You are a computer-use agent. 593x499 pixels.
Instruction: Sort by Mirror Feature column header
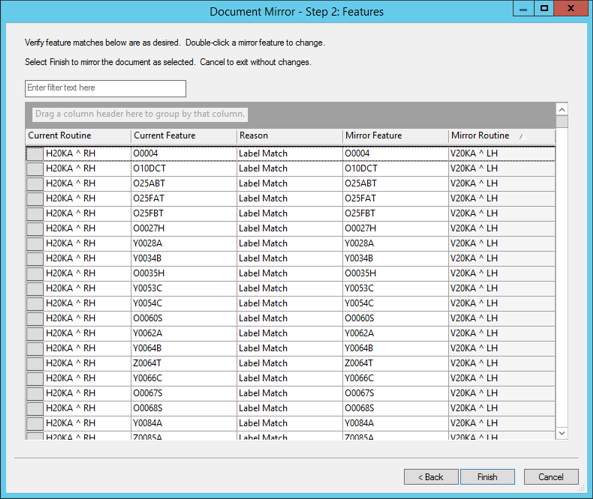(396, 135)
